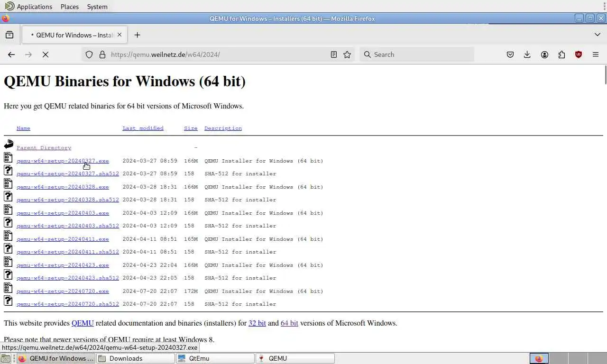This screenshot has width=607, height=364.
Task: Open qemu-w64-setup-20240328.sha512 link
Action: pos(68,200)
